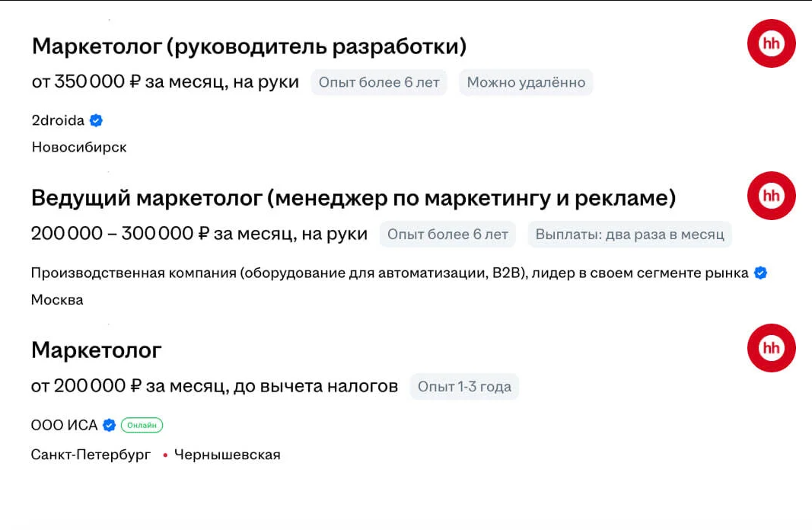812x530 pixels.
Task: Open the Ведущий маркетолог vacancy title
Action: coord(353,199)
